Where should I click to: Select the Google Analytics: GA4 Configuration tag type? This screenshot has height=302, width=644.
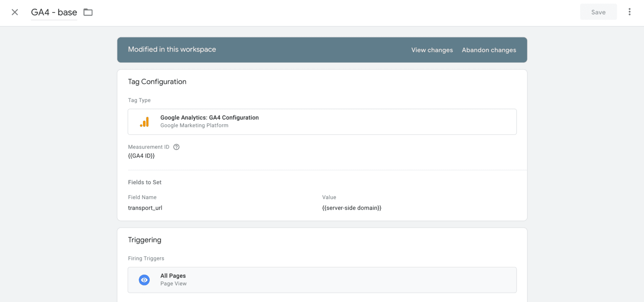coord(322,122)
